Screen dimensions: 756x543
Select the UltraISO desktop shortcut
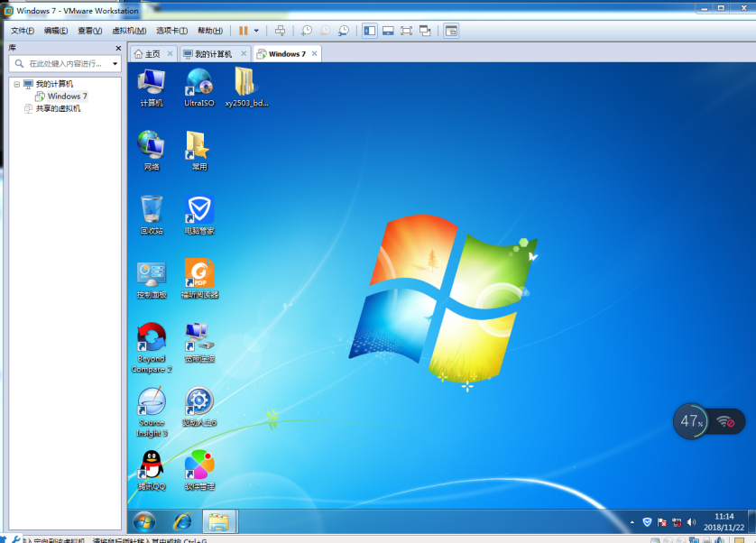199,87
